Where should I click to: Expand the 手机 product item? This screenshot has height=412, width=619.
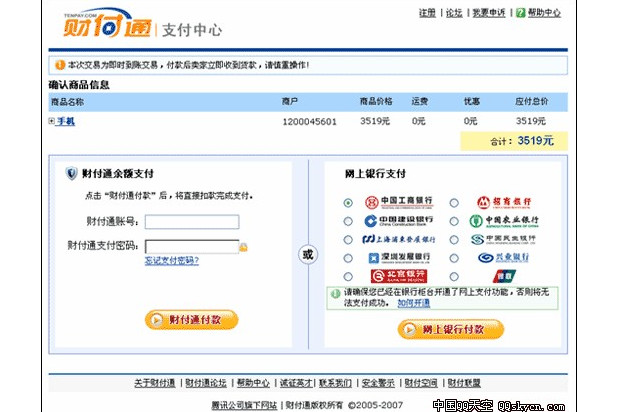[52, 122]
